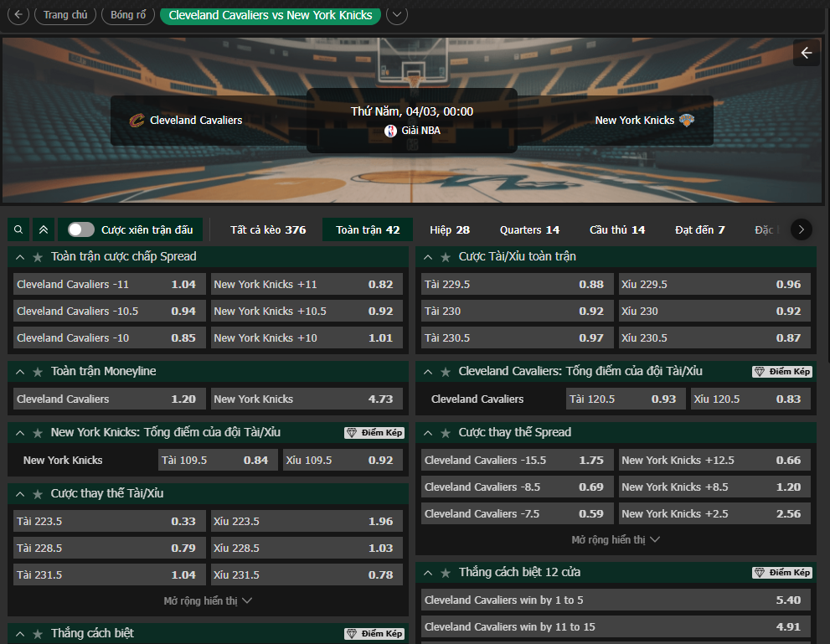Switch to the Toàn trận 42 tab
The width and height of the screenshot is (830, 644).
pos(368,229)
